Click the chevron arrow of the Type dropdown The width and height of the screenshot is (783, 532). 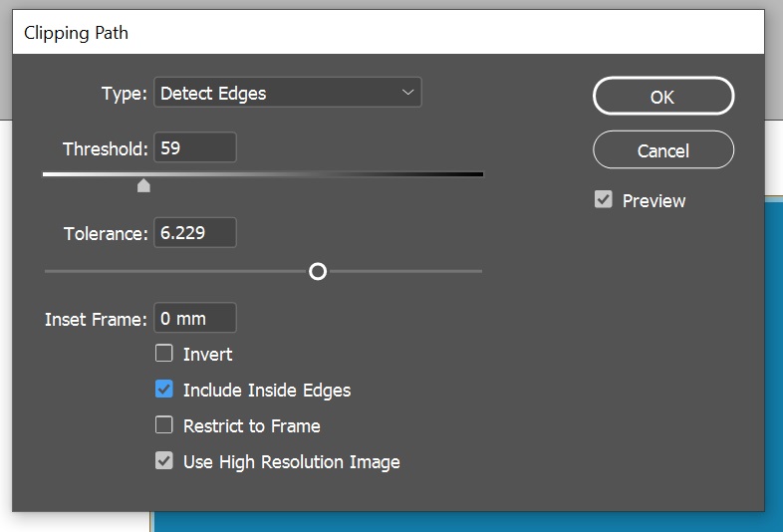(x=407, y=93)
